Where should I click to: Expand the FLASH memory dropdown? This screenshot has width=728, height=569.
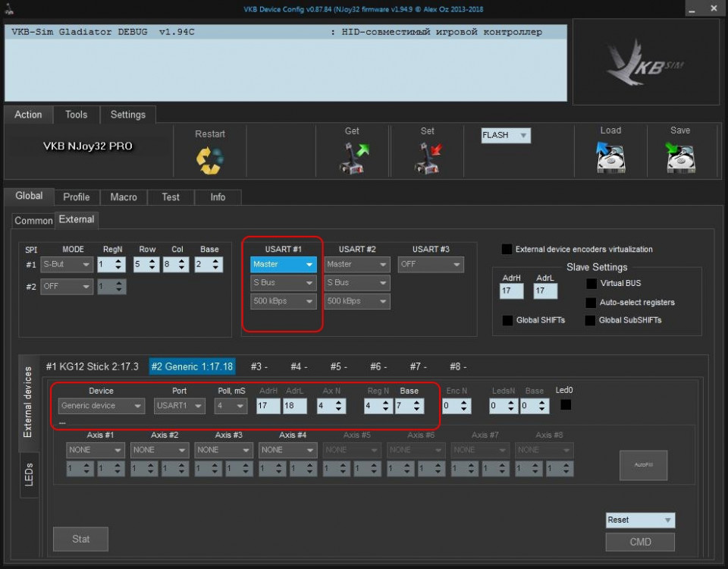pyautogui.click(x=506, y=136)
